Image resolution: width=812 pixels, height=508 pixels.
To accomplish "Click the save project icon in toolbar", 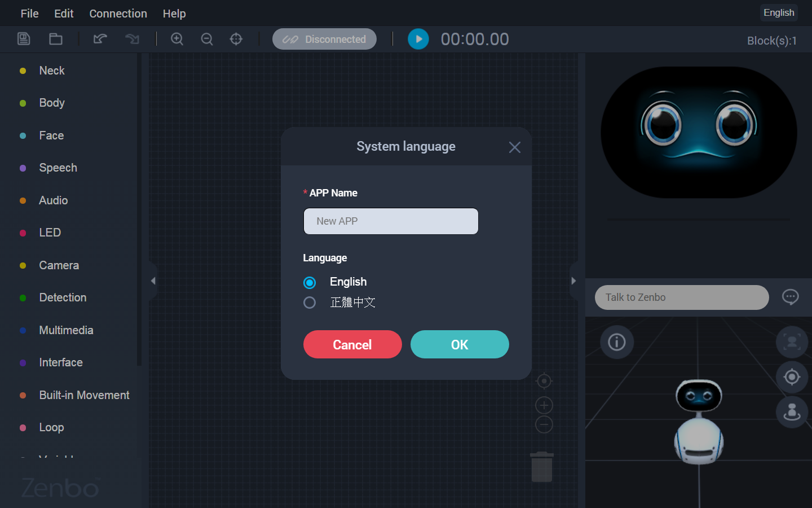I will tap(24, 39).
